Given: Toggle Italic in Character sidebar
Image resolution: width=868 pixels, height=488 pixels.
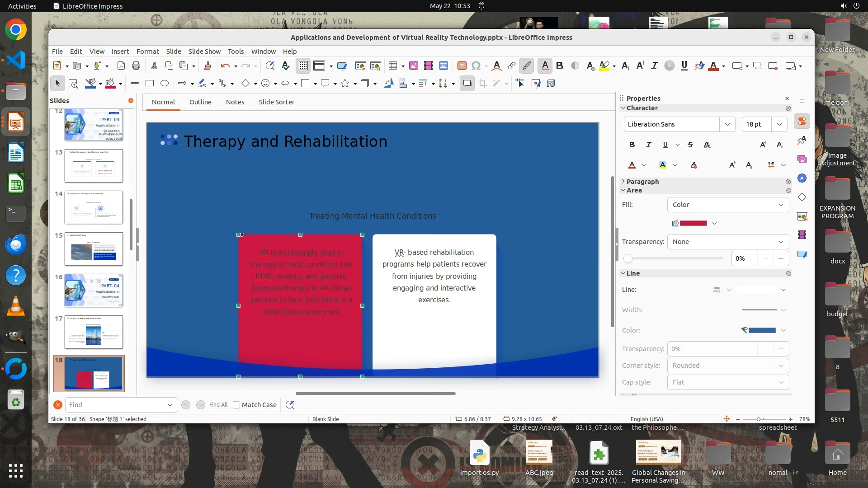Looking at the screenshot, I should click(x=648, y=145).
